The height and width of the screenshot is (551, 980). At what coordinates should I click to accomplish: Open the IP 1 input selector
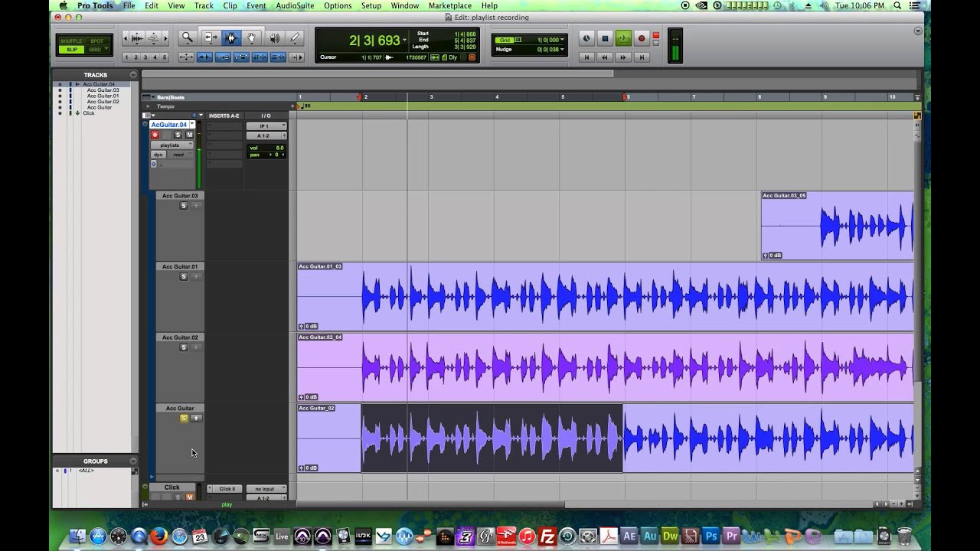(266, 126)
